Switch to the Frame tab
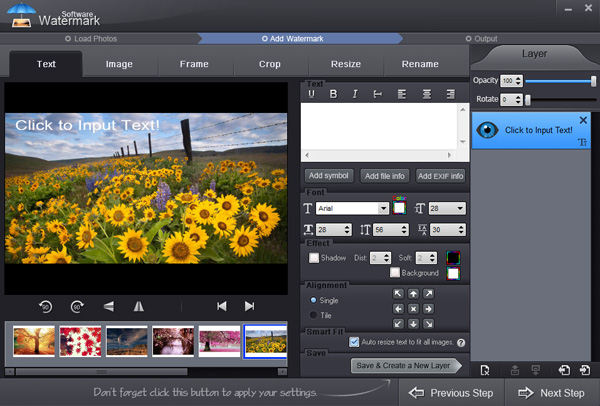Viewport: 600px width, 406px height. [194, 64]
